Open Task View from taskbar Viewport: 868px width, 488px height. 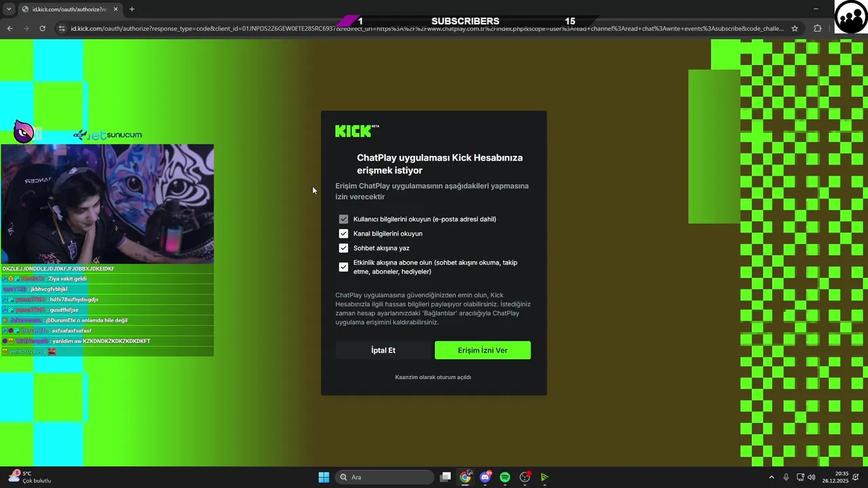446,477
